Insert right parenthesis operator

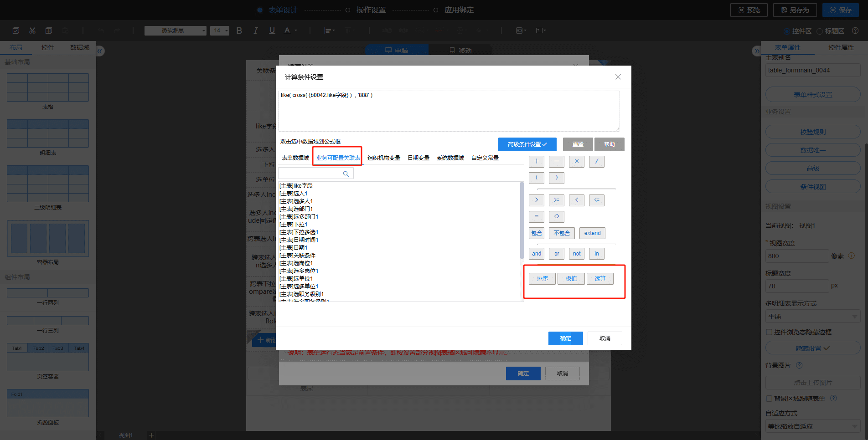tap(557, 178)
